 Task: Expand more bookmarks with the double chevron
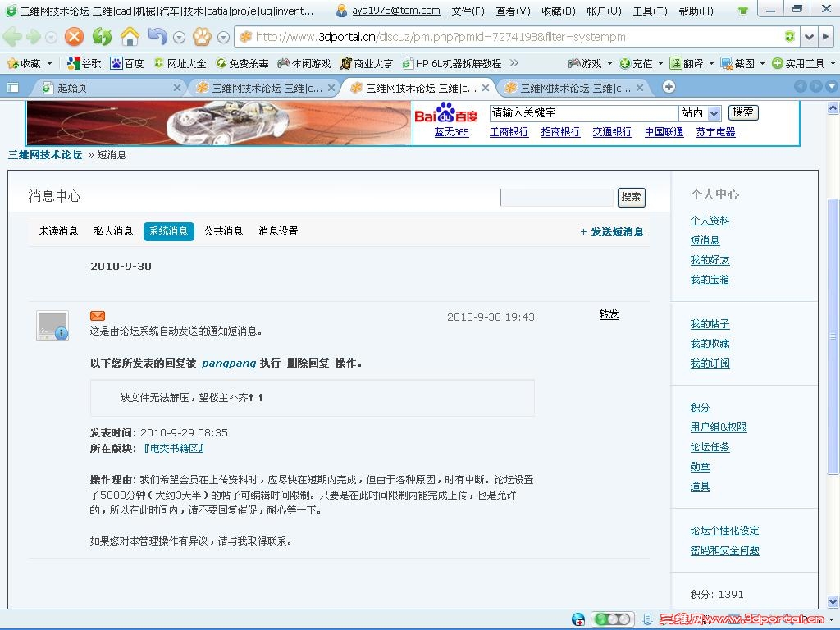click(x=514, y=63)
